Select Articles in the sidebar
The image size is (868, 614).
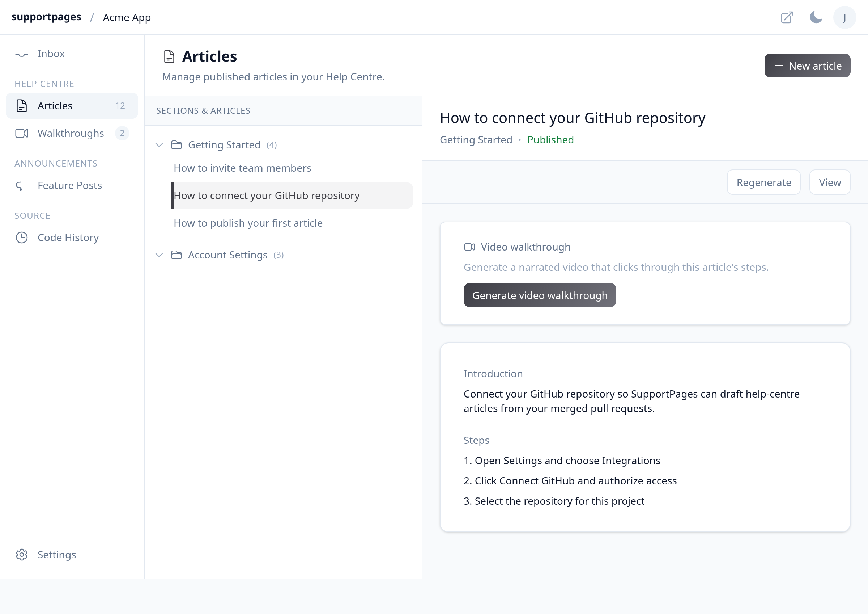point(72,106)
